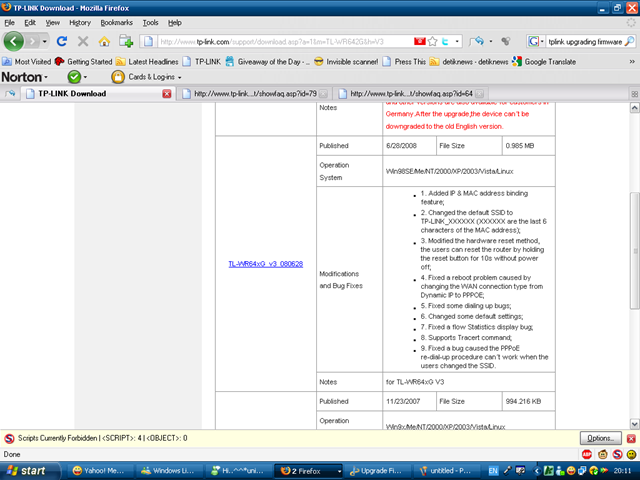Image resolution: width=640 pixels, height=480 pixels.
Task: Reload the current page
Action: 62,41
